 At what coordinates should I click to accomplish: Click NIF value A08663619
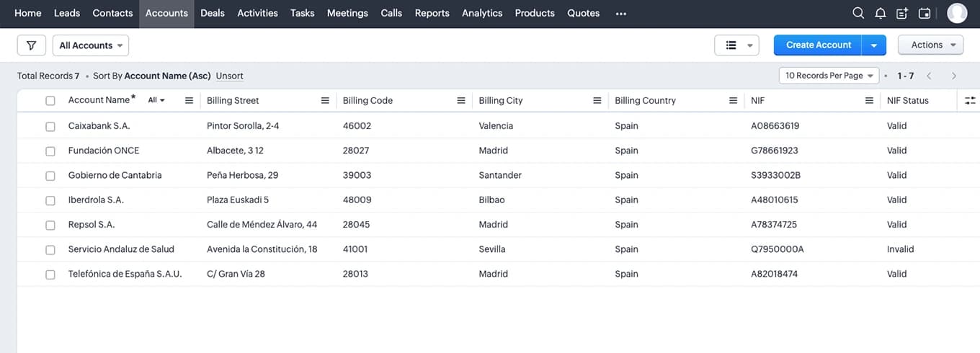[x=775, y=126]
